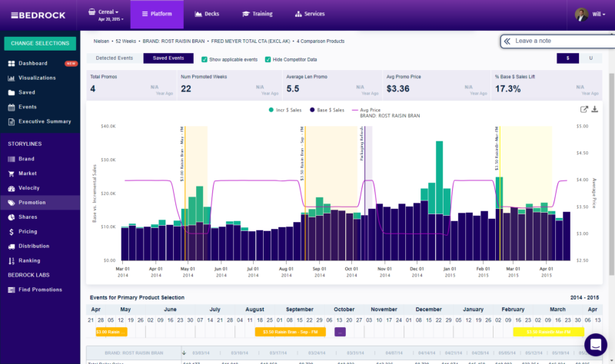Image resolution: width=615 pixels, height=364 pixels.
Task: Toggle Hide Competitor Data checkbox
Action: 268,60
